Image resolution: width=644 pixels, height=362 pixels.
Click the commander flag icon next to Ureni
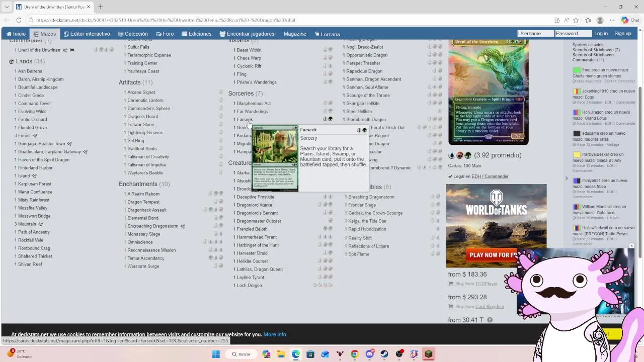point(71,50)
